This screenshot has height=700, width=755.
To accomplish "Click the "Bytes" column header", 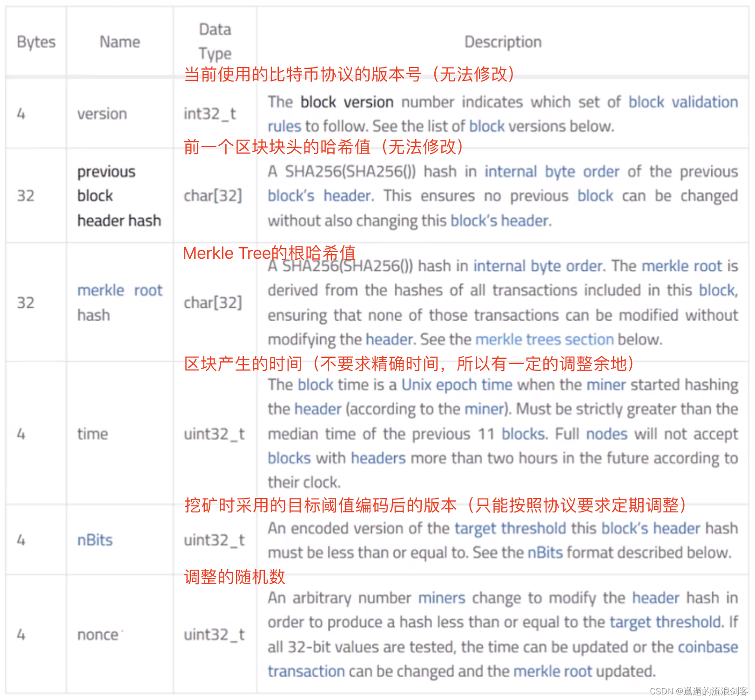I will click(36, 42).
